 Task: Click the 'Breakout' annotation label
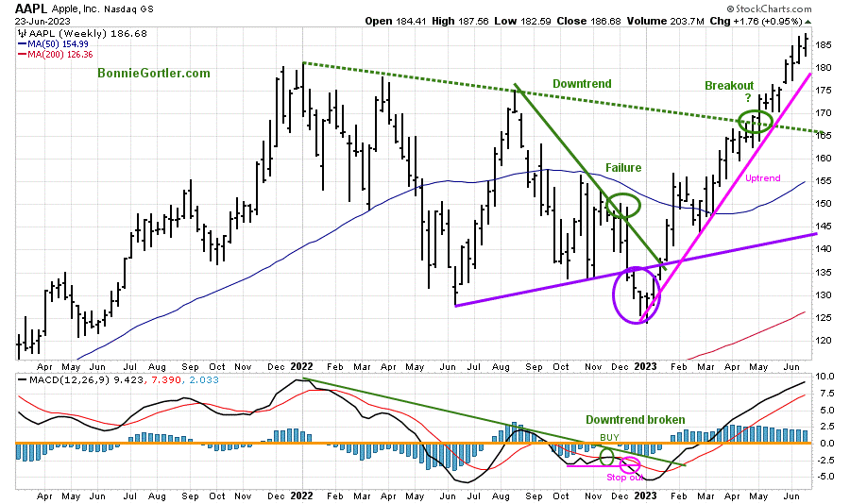click(729, 86)
